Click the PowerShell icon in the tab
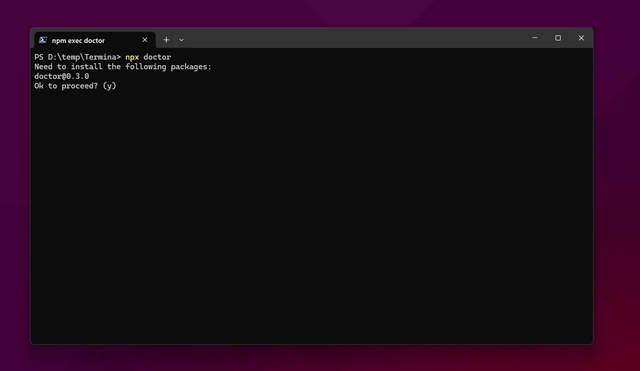 [43, 40]
